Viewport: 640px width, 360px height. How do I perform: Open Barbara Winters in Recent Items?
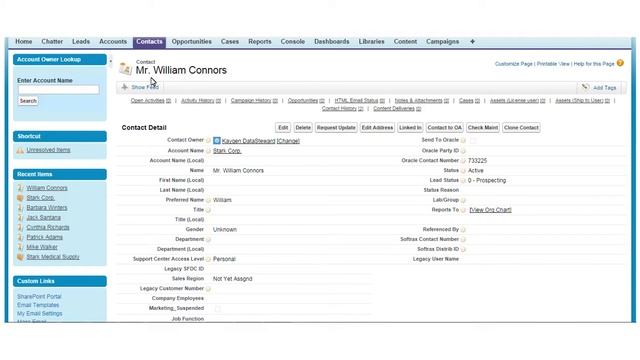click(47, 208)
